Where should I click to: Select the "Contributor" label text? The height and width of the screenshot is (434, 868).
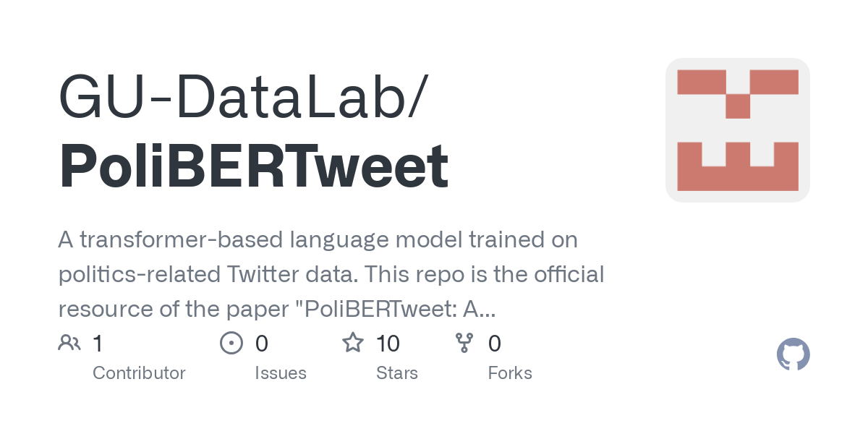139,373
